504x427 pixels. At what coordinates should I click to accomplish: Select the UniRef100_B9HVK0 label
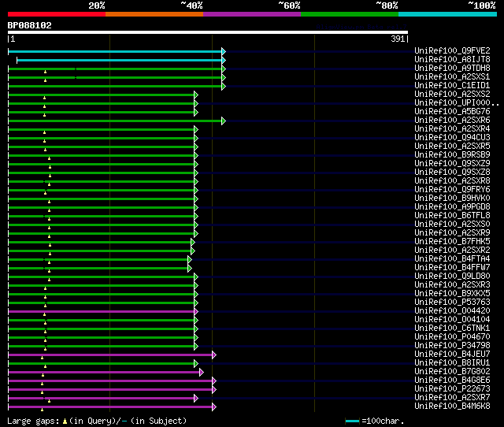pos(452,199)
